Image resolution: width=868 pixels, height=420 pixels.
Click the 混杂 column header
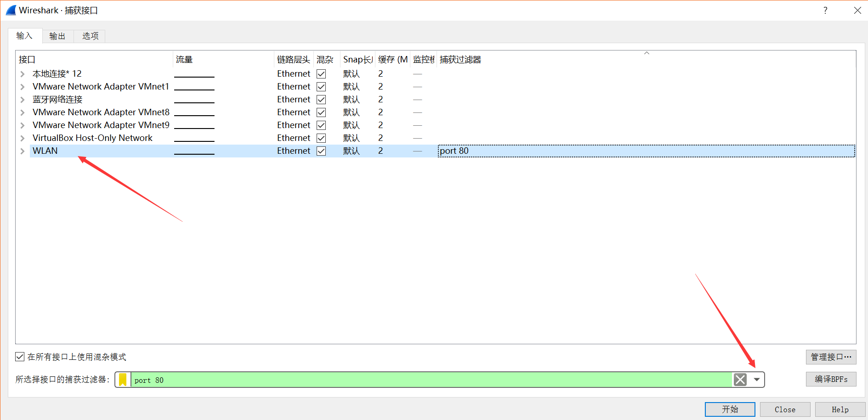pos(327,60)
